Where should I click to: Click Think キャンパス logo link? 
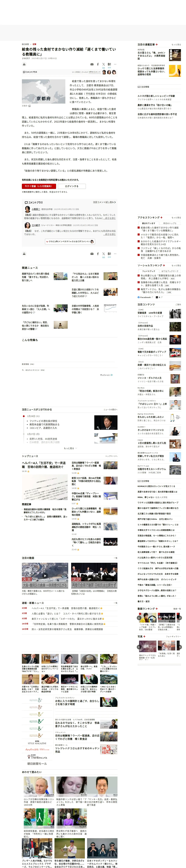(x=37, y=757)
